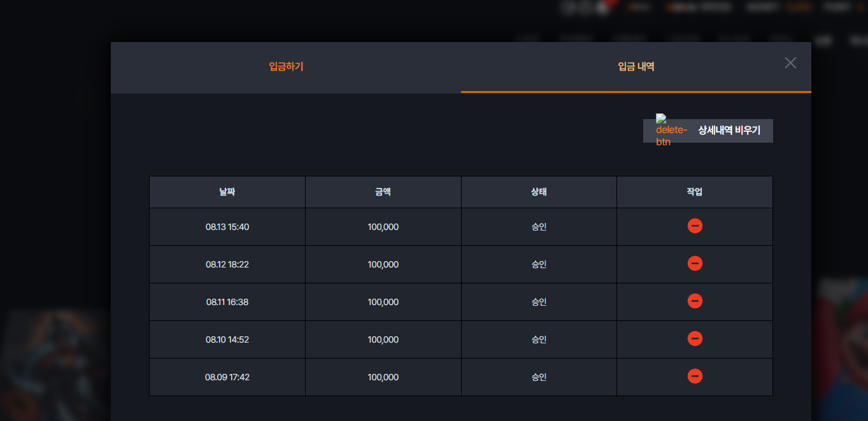The image size is (868, 421).
Task: Click the 금액 column header
Action: click(383, 192)
